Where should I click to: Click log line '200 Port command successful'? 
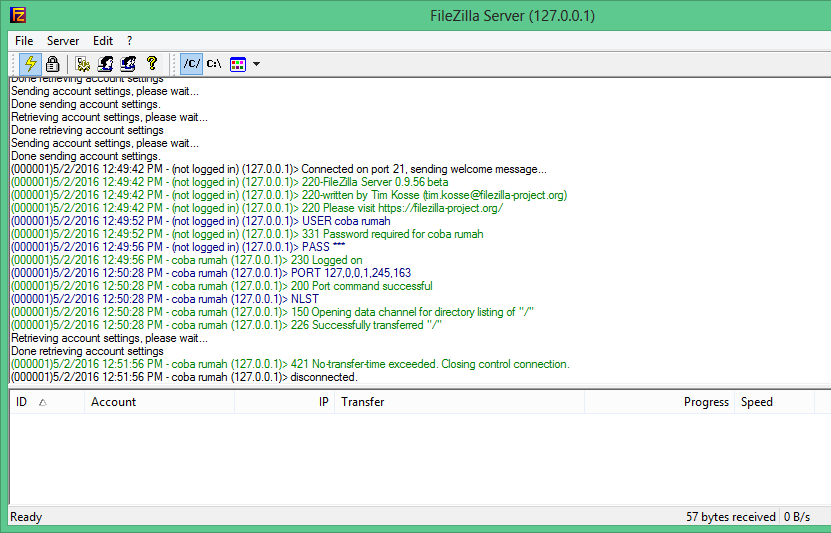[222, 286]
